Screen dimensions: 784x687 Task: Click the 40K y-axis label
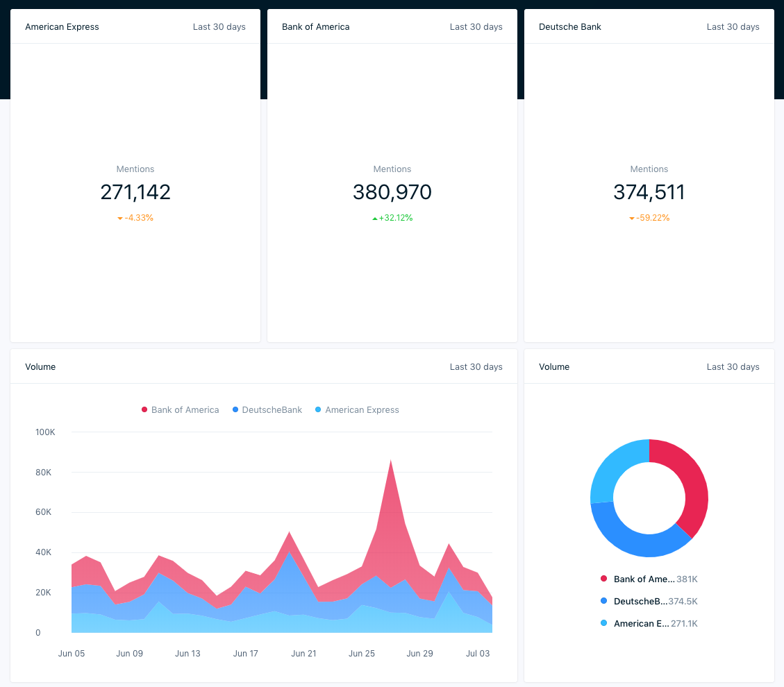coord(44,552)
